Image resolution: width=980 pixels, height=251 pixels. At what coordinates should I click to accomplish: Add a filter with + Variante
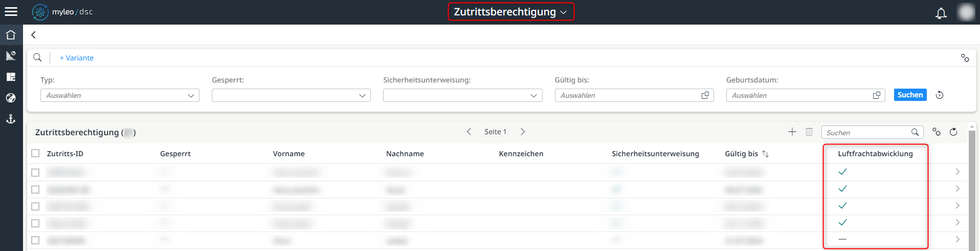pyautogui.click(x=77, y=58)
